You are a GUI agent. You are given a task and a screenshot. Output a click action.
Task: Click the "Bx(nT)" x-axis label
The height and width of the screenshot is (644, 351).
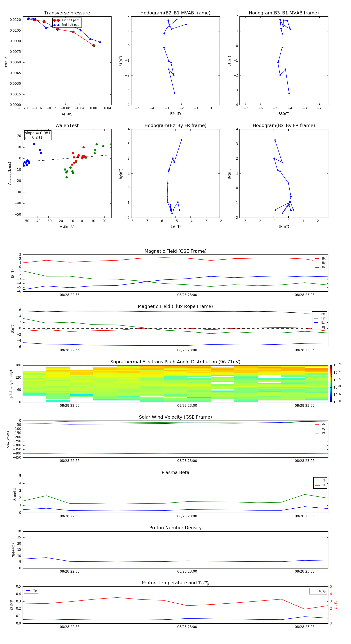tap(284, 227)
